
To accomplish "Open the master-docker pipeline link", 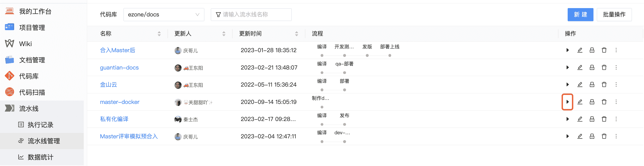I will (119, 102).
